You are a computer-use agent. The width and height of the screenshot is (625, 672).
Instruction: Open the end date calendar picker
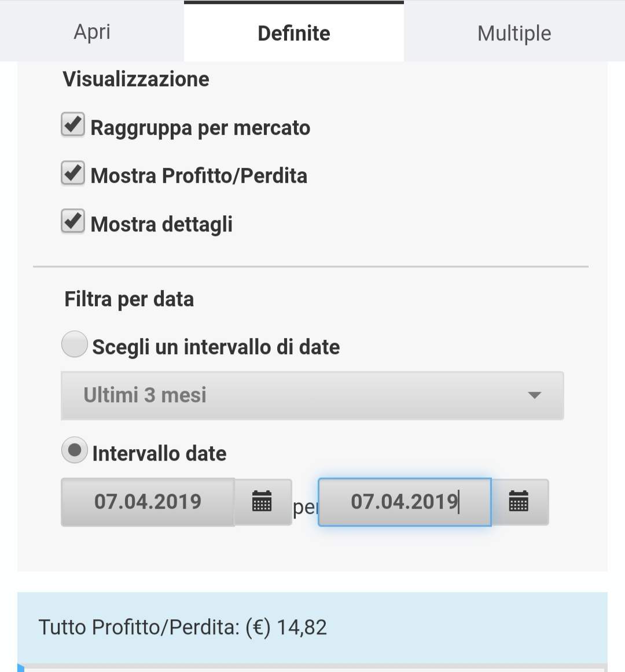pyautogui.click(x=519, y=501)
